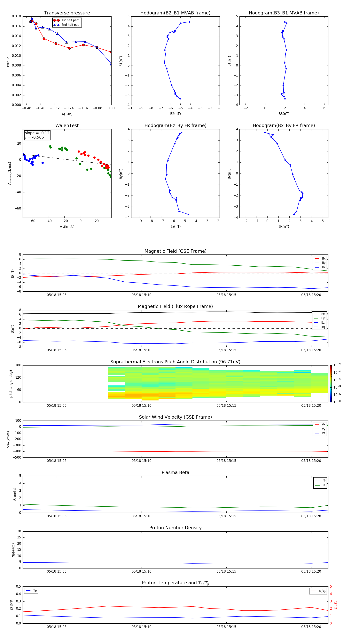This screenshot has height=644, width=351.
Task: Click the 'r = -0.506' annotation
Action: click(x=34, y=137)
